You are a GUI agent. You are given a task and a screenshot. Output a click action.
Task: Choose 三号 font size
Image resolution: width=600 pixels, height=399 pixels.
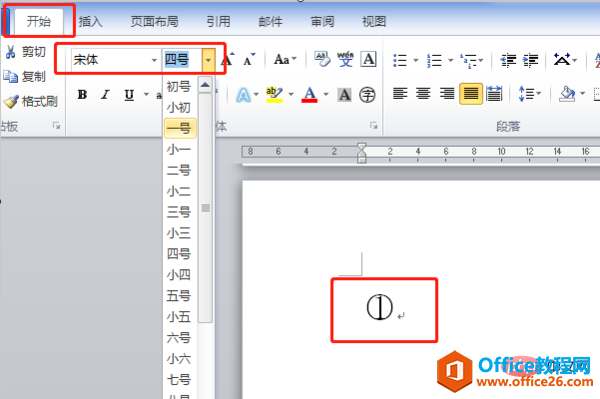179,212
